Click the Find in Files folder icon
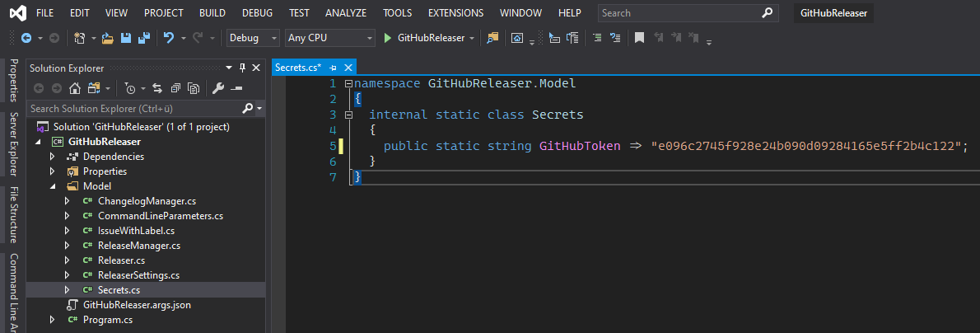 pos(493,38)
